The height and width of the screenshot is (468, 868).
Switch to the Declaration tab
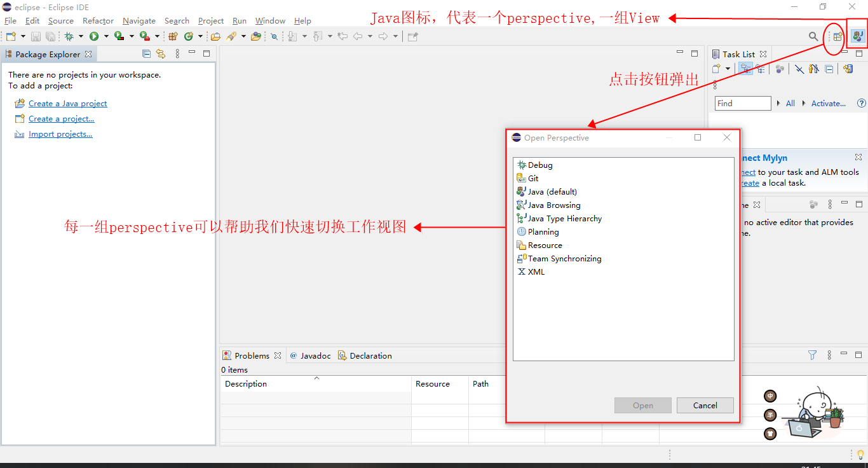365,355
